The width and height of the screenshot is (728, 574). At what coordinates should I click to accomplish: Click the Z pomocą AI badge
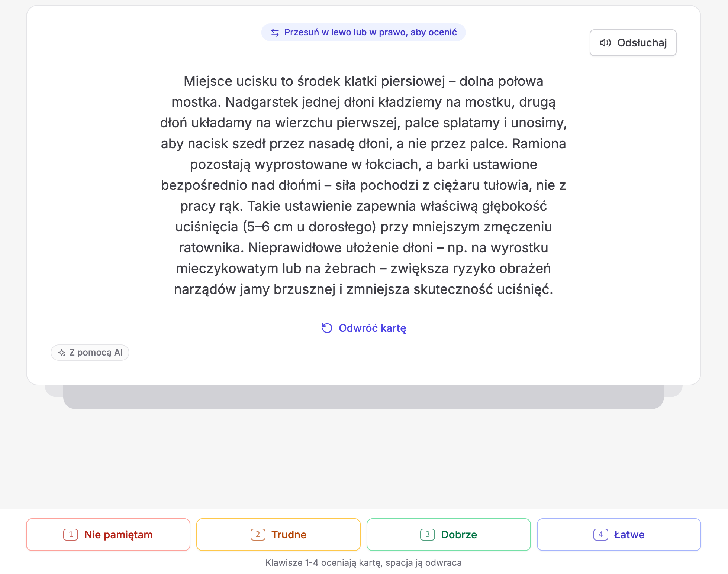pos(90,353)
